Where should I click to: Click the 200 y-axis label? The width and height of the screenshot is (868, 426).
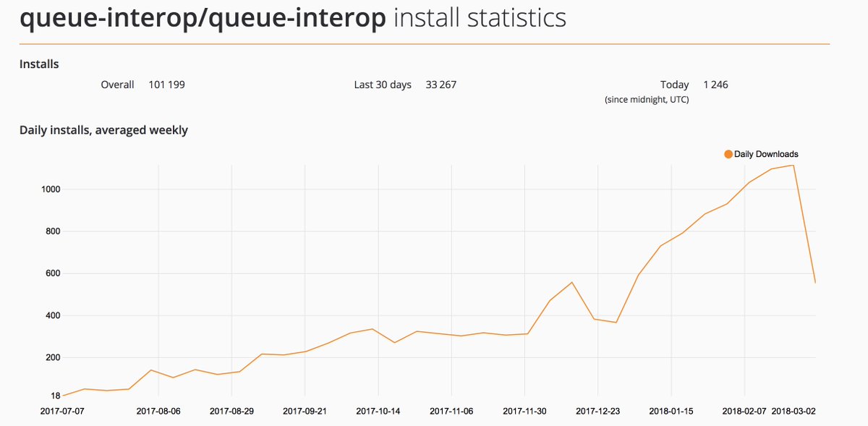point(51,357)
